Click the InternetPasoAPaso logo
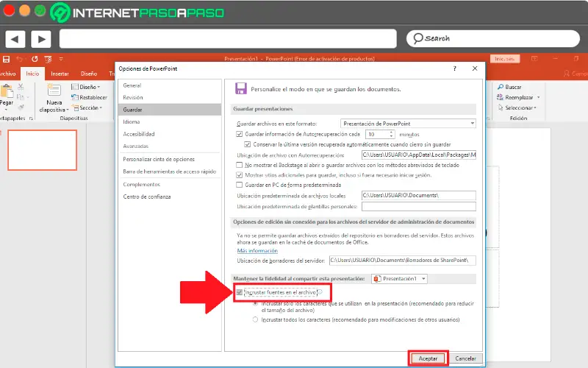This screenshot has height=368, width=588. point(137,13)
